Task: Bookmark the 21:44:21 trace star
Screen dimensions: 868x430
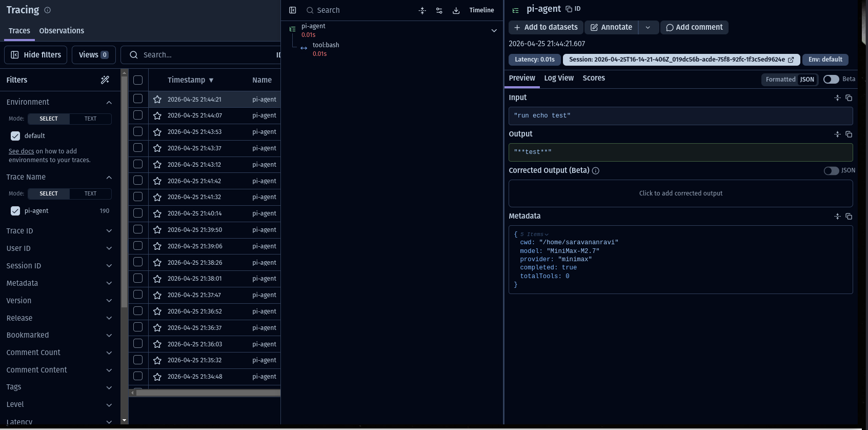Action: 157,100
